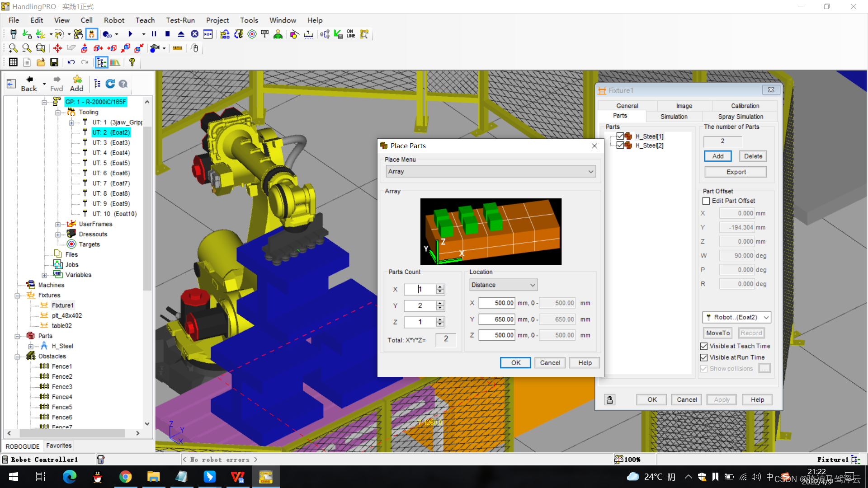Click the Delete button in Fixture1
The height and width of the screenshot is (488, 868).
point(753,156)
